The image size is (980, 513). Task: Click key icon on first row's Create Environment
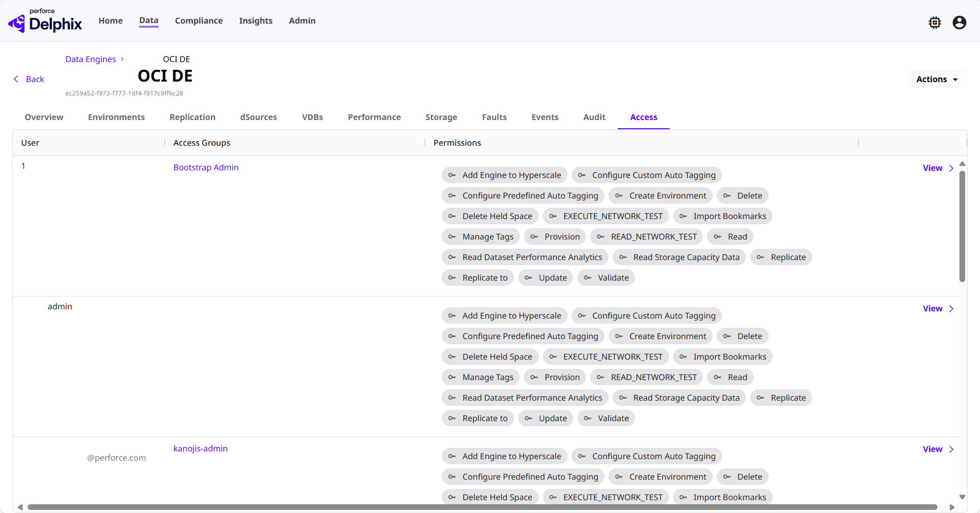(619, 195)
